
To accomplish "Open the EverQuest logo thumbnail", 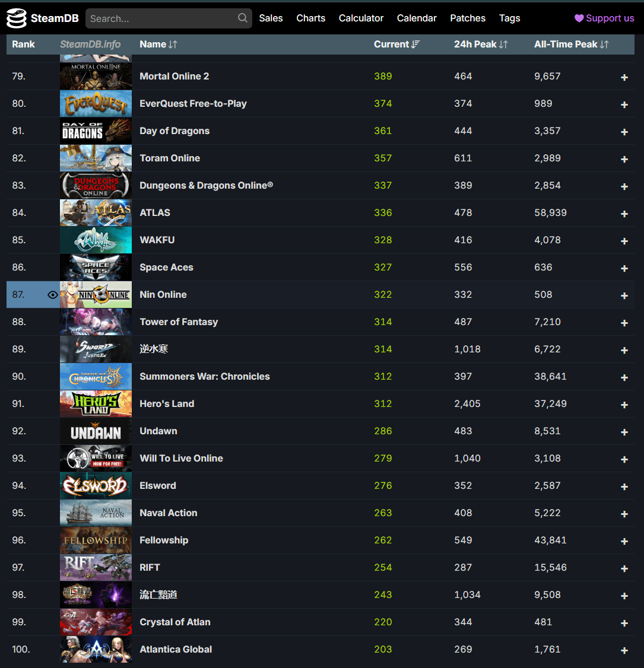I will 96,104.
